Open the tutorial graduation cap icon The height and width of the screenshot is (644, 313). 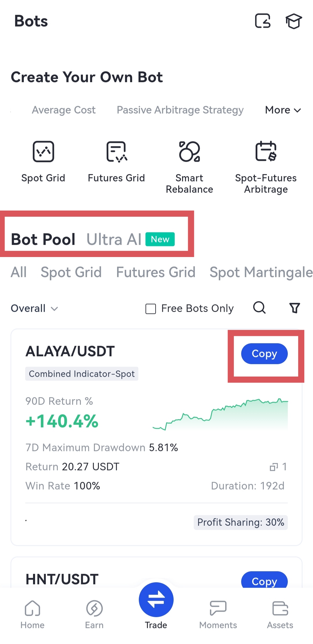pyautogui.click(x=294, y=21)
